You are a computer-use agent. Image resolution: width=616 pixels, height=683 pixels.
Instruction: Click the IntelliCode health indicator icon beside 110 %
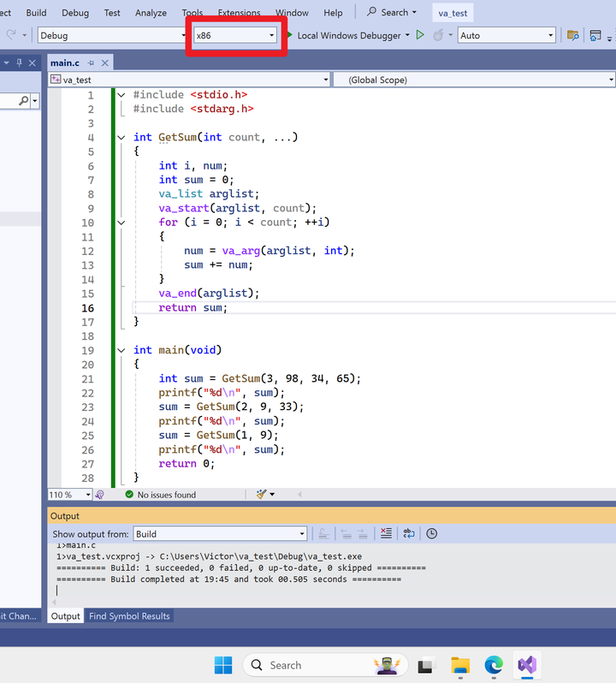100,495
